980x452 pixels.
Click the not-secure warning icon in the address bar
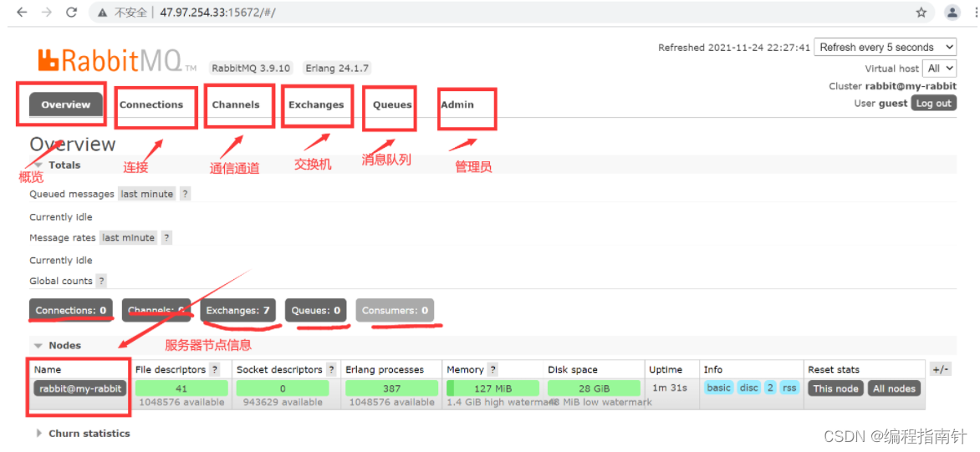(102, 13)
